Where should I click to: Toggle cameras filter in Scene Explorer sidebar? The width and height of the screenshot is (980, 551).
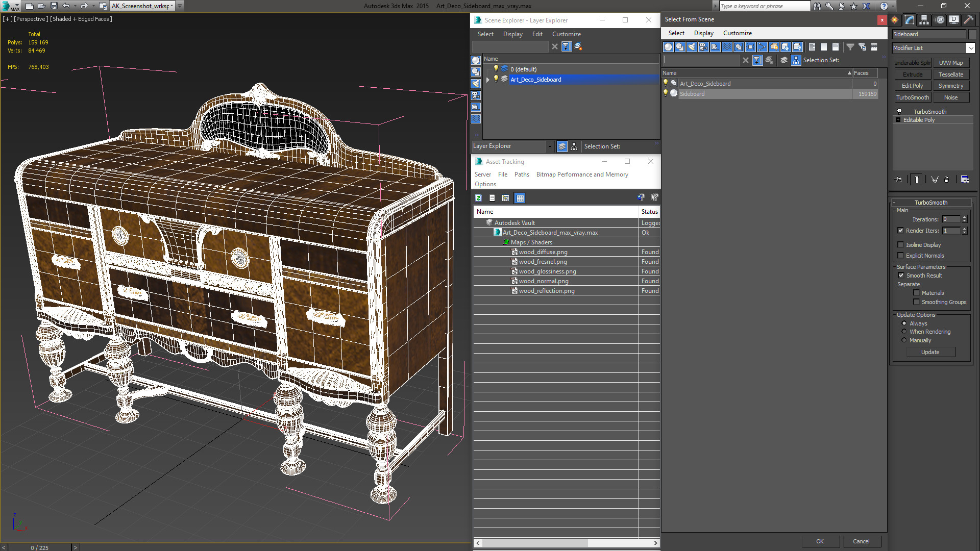tap(476, 95)
